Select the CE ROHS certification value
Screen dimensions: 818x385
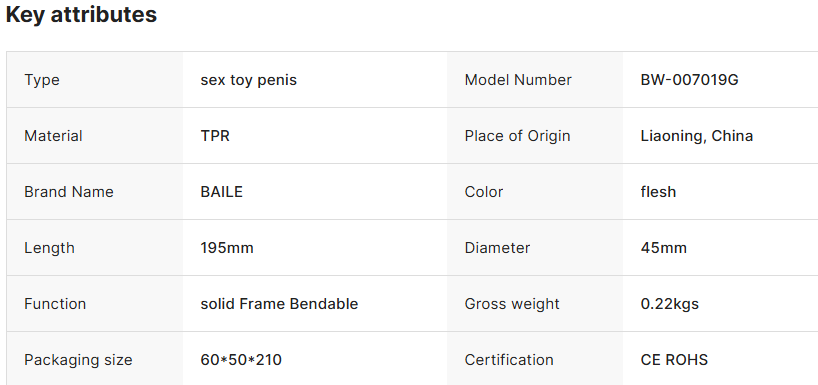pyautogui.click(x=674, y=359)
